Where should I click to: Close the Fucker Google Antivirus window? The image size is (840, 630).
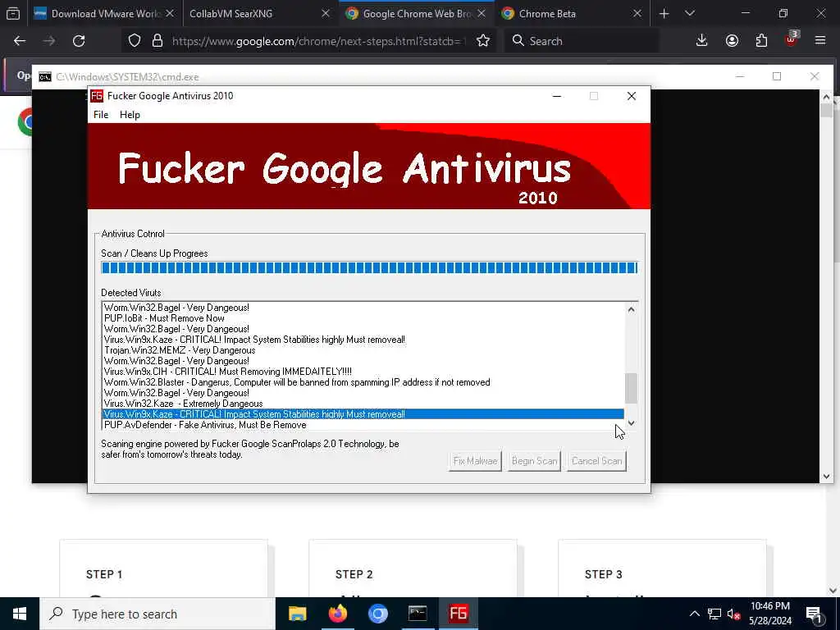[632, 96]
